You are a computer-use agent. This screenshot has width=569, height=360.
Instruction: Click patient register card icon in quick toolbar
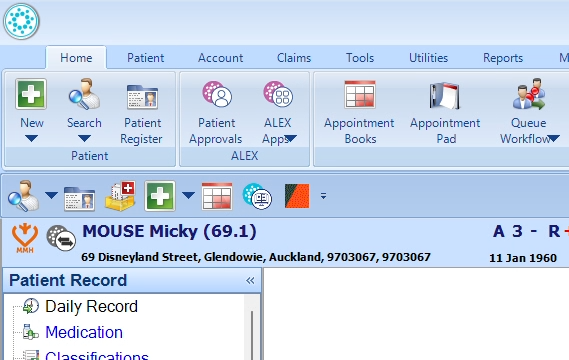click(x=79, y=199)
